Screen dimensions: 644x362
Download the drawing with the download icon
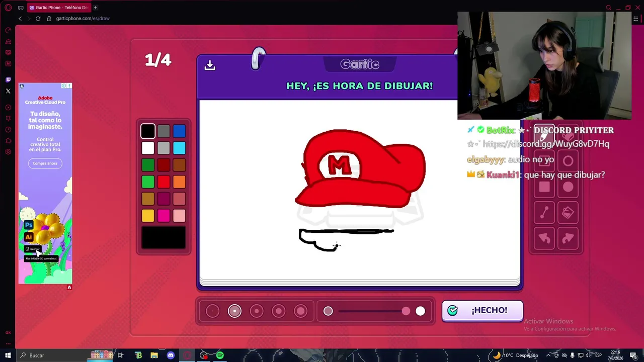210,65
